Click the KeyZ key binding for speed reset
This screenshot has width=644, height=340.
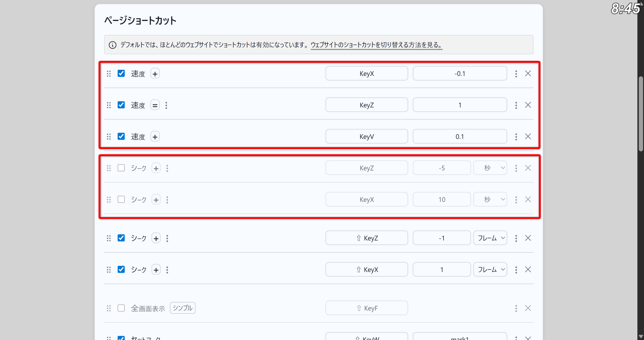pyautogui.click(x=367, y=105)
